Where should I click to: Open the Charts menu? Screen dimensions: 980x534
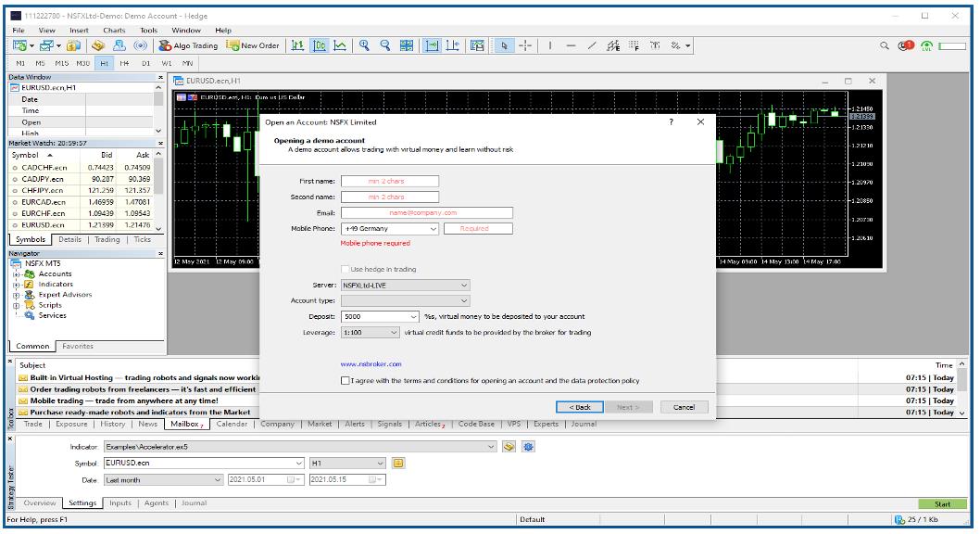(114, 30)
